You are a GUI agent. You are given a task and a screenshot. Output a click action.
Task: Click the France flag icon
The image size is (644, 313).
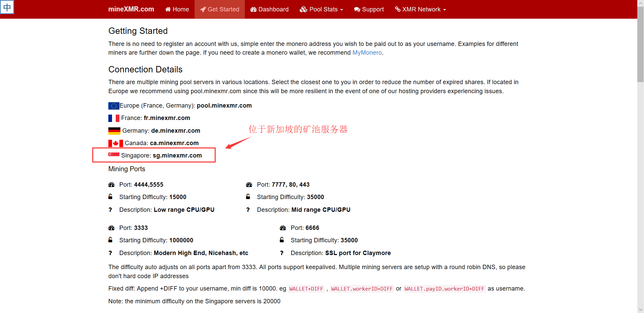pos(114,118)
